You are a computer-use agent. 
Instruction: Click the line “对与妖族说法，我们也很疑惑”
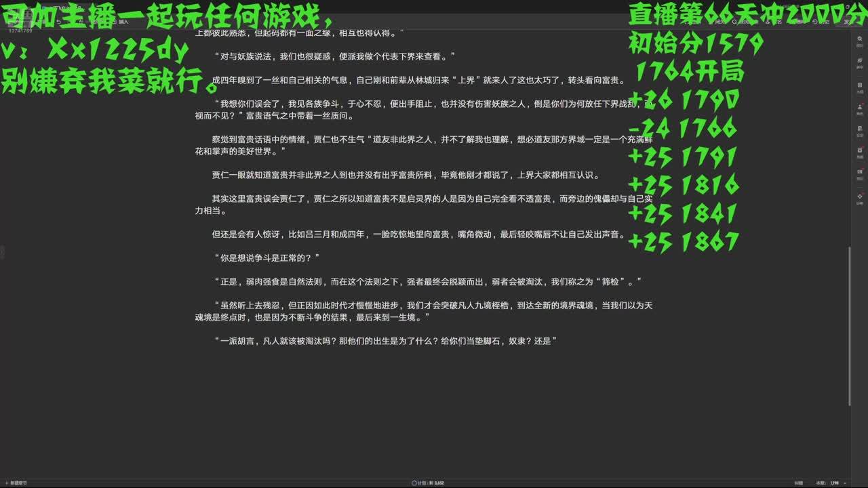(334, 56)
